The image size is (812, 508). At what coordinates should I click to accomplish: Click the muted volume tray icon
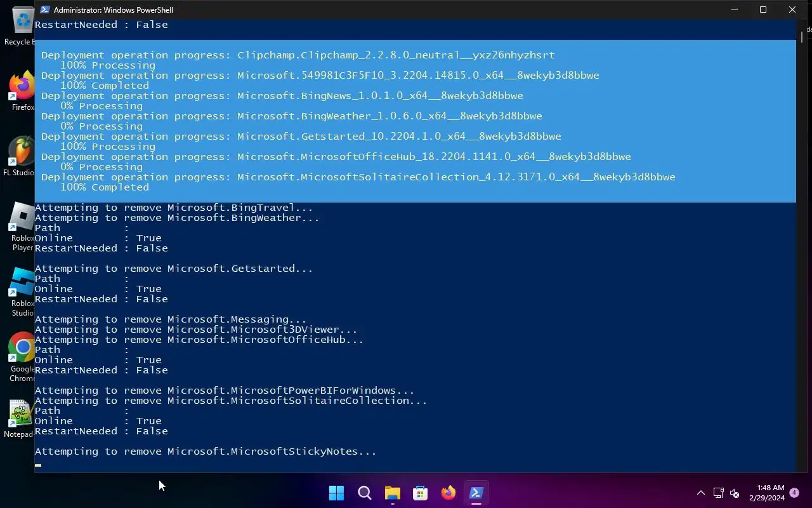pos(735,493)
